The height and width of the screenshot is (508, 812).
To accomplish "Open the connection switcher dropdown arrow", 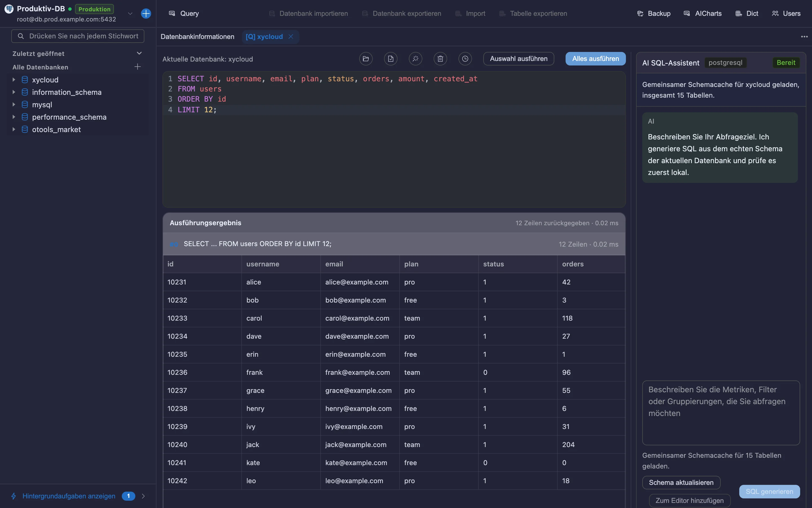I will pos(130,14).
